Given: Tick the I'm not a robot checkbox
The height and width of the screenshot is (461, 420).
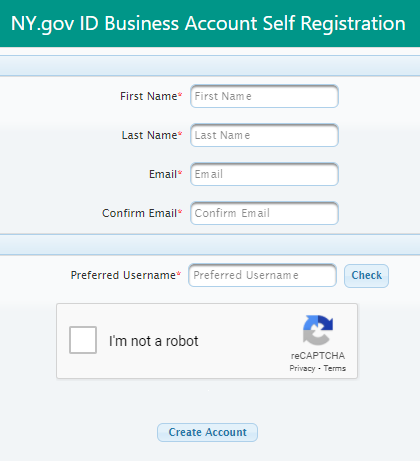Looking at the screenshot, I should coord(83,340).
